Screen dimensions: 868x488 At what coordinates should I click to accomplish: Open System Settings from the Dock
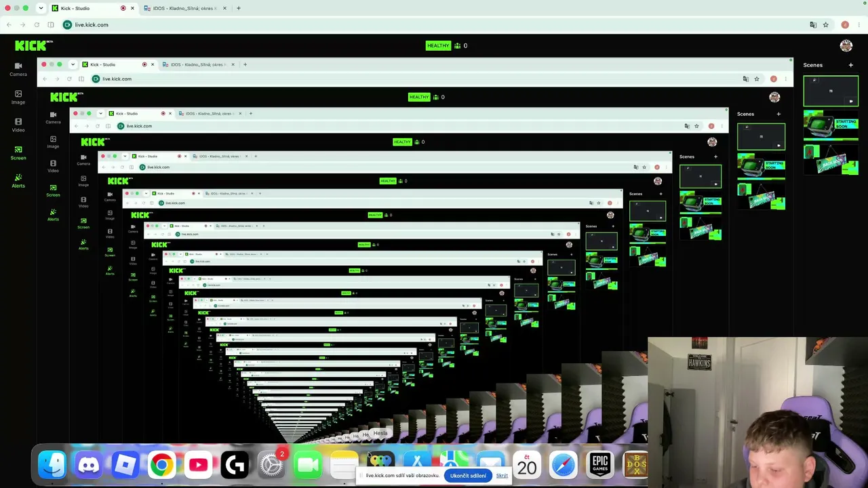(x=271, y=465)
